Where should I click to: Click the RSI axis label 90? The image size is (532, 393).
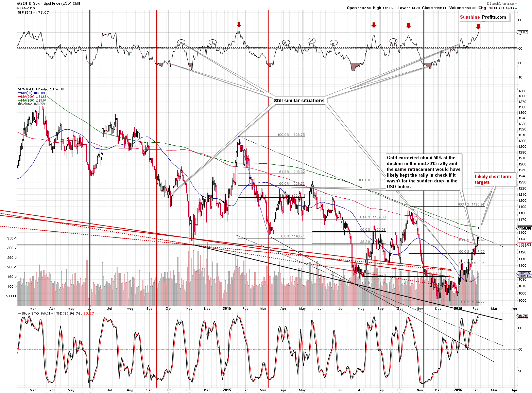point(520,20)
